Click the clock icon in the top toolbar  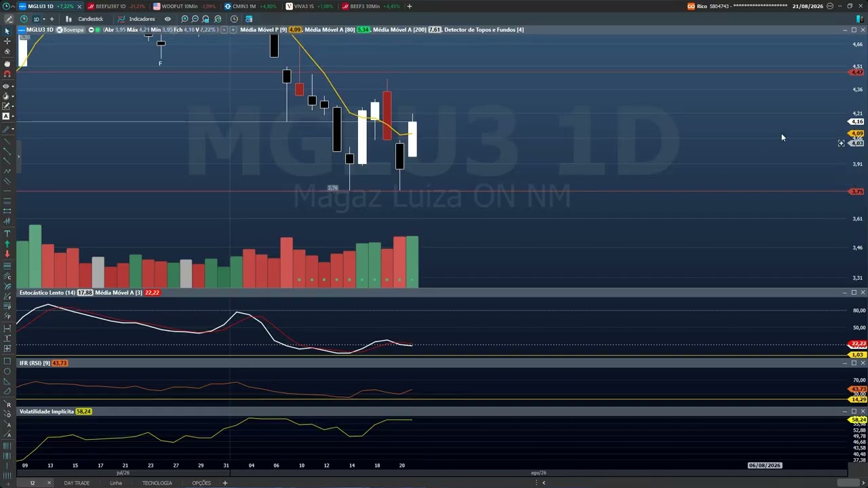[x=234, y=19]
